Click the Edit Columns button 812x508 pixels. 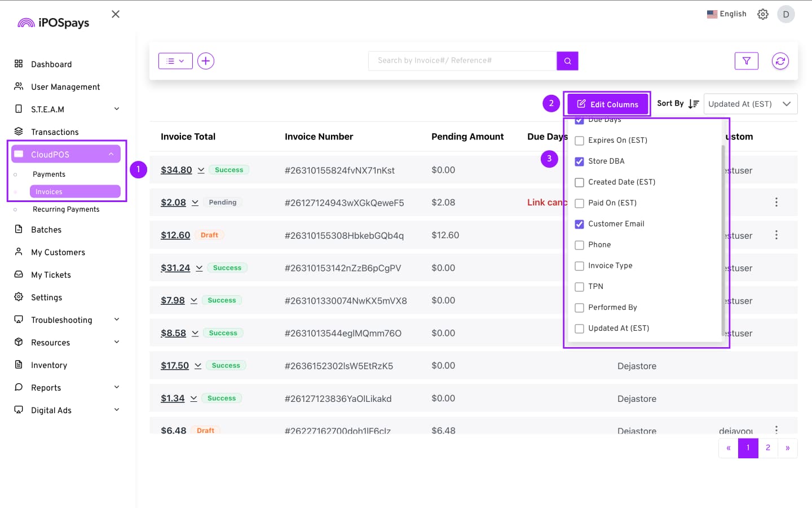607,104
